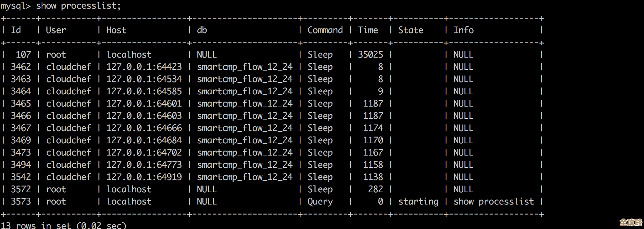This screenshot has width=644, height=229.
Task: Click the watermark logo in the bottom-right corner
Action: pyautogui.click(x=631, y=223)
